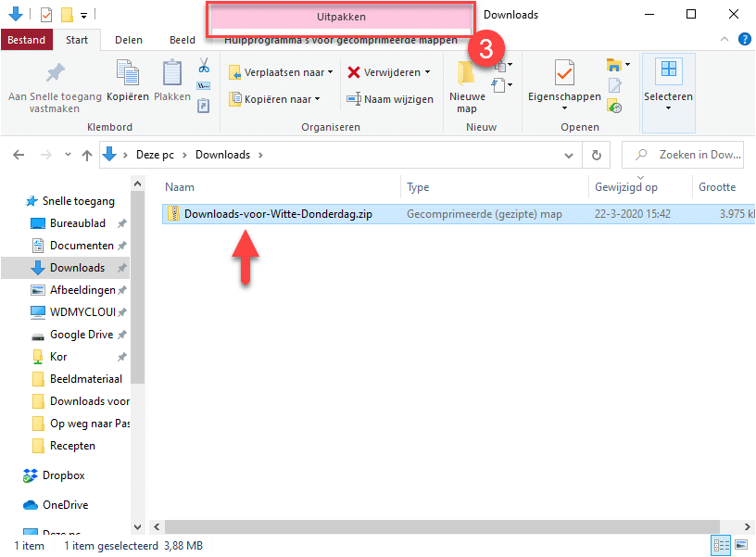Viewport: 756px width, 557px height.
Task: Select Downloads-voor-Witte-Donderdag.zip file
Action: pyautogui.click(x=278, y=214)
